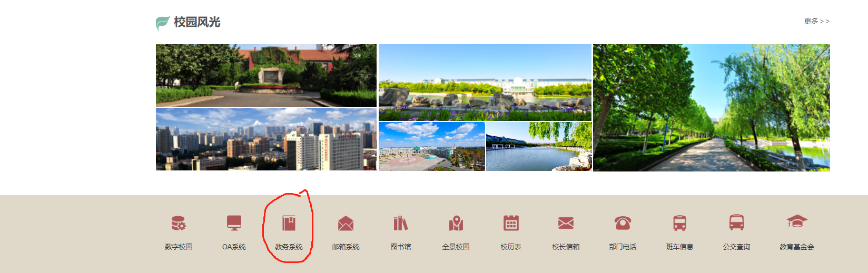Open the 数字校园 database icon
Viewport: 868px width, 273px height.
[x=179, y=224]
